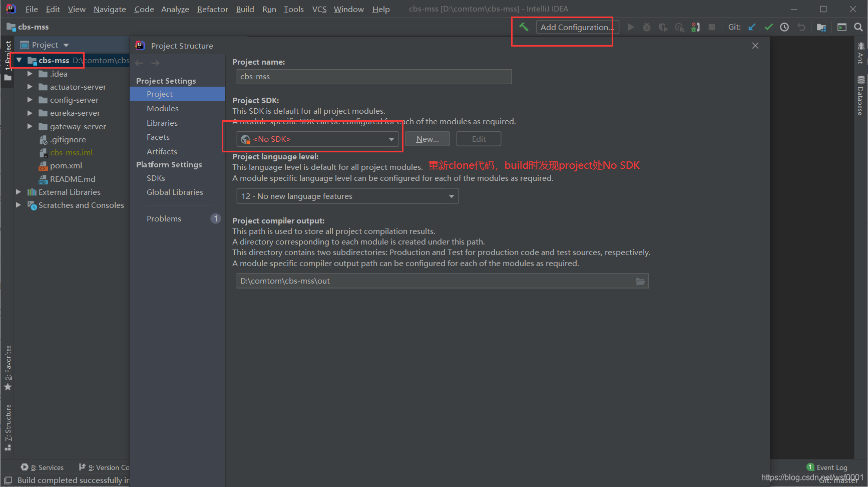The image size is (868, 487).
Task: Open the Favorites tool window
Action: (x=8, y=368)
